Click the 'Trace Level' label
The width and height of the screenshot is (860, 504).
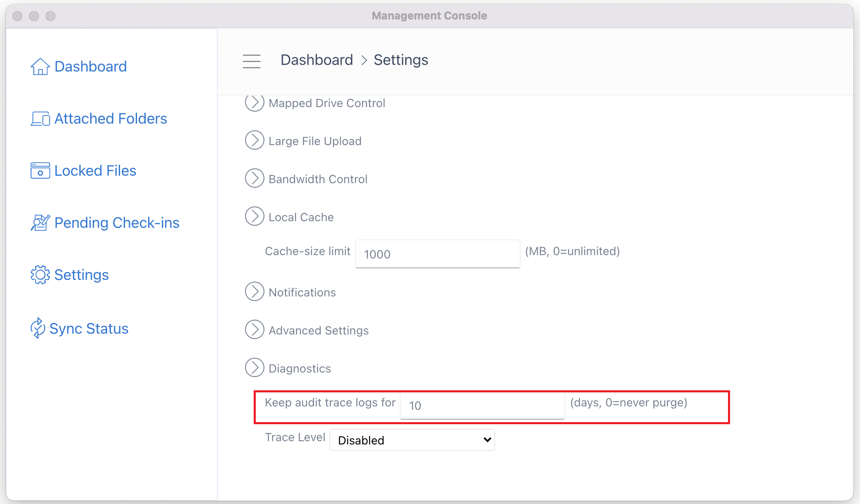tap(295, 437)
